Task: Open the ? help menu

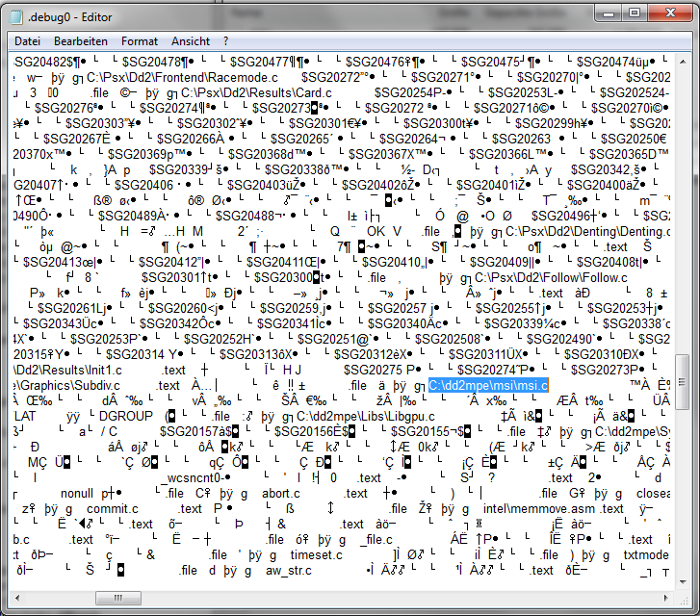Action: tap(226, 41)
